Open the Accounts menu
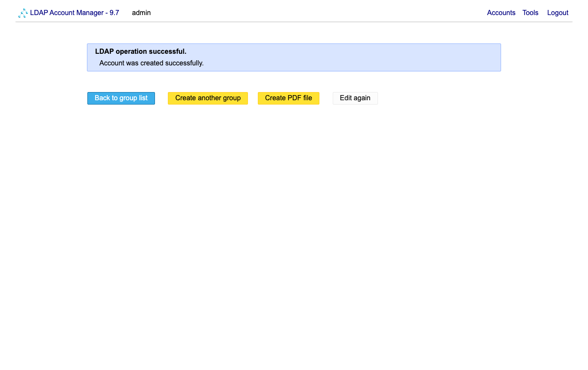This screenshot has width=588, height=370. coord(501,13)
